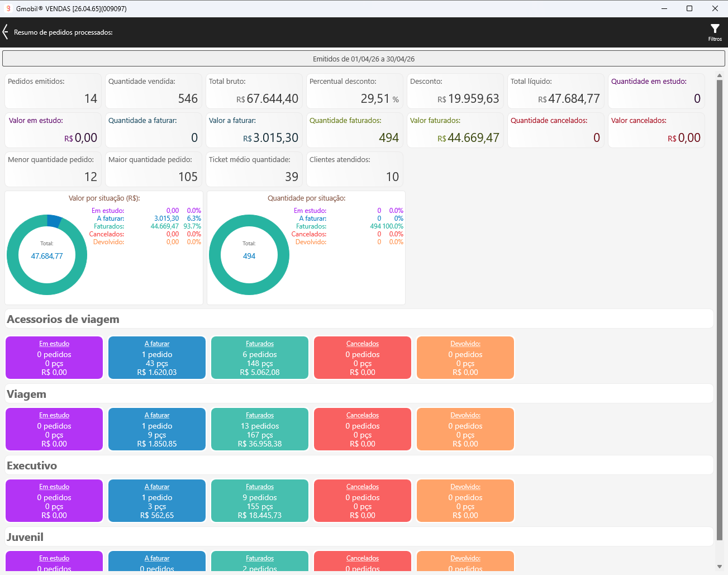
Task: Open Devolvido card under Viagem section
Action: (465, 429)
